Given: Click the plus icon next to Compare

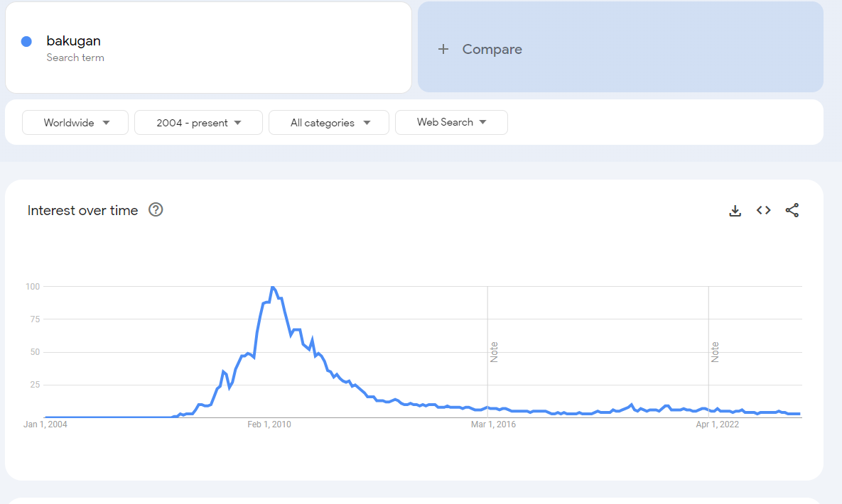Looking at the screenshot, I should 443,50.
